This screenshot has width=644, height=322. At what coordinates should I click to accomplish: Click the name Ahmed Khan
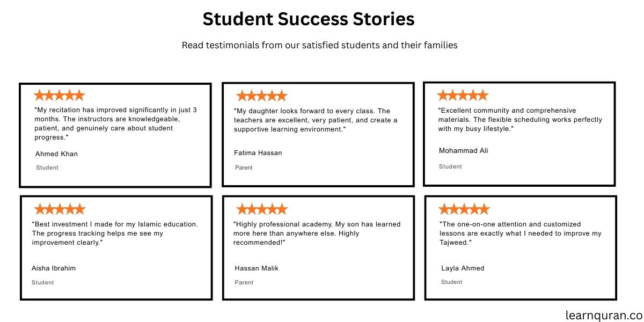pos(56,154)
